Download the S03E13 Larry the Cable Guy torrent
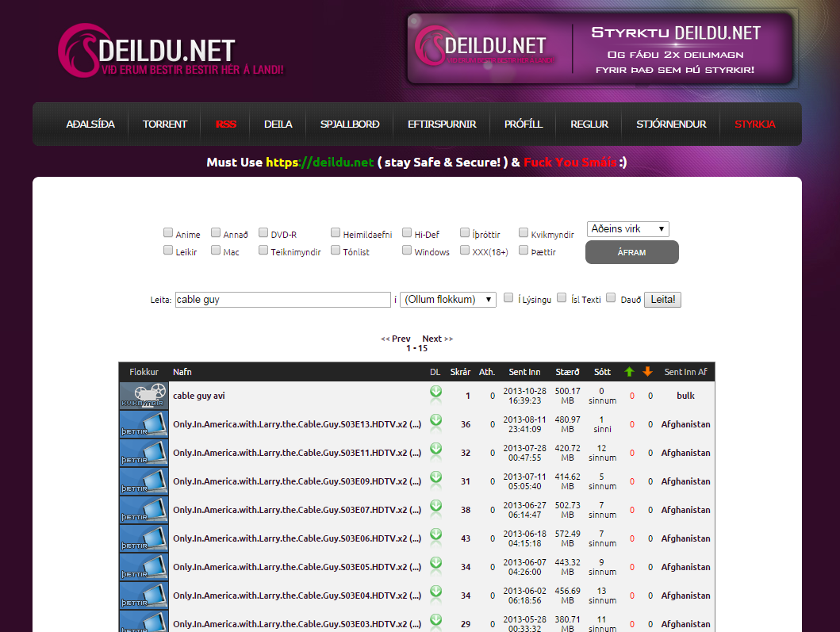This screenshot has width=840, height=632. pyautogui.click(x=435, y=421)
